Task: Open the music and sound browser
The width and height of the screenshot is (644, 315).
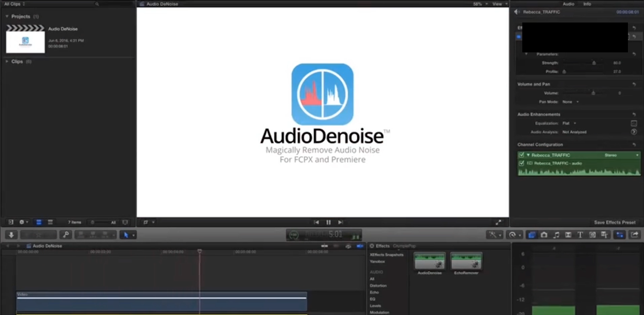Action: point(556,235)
